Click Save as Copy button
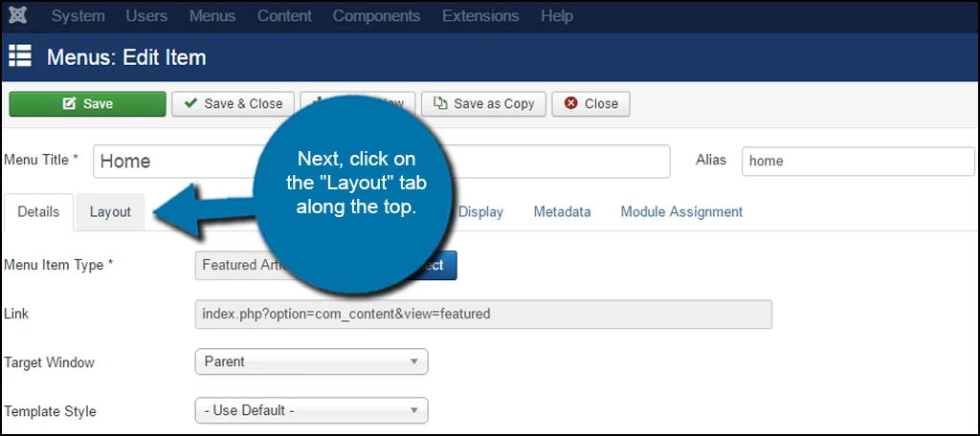 (484, 104)
